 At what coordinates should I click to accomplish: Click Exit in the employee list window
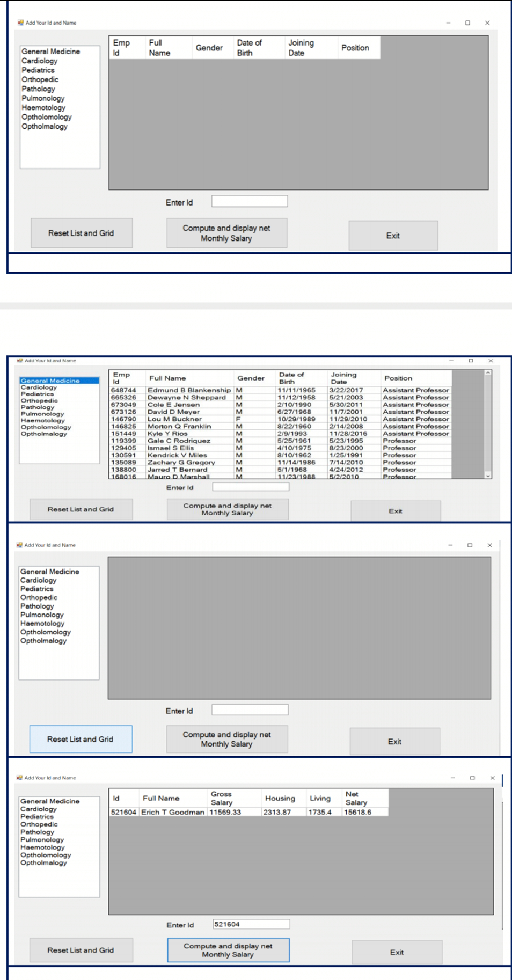click(x=396, y=511)
